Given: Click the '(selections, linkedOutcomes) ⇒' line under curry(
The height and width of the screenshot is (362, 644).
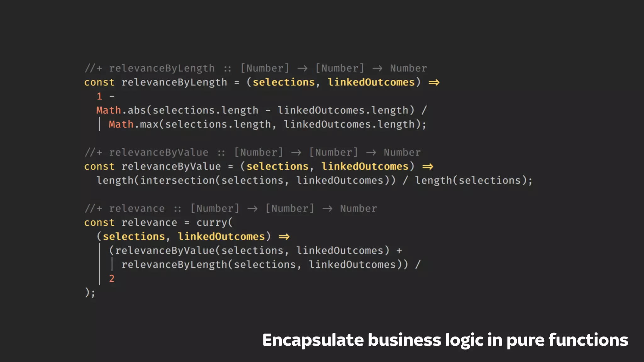Looking at the screenshot, I should pos(193,236).
